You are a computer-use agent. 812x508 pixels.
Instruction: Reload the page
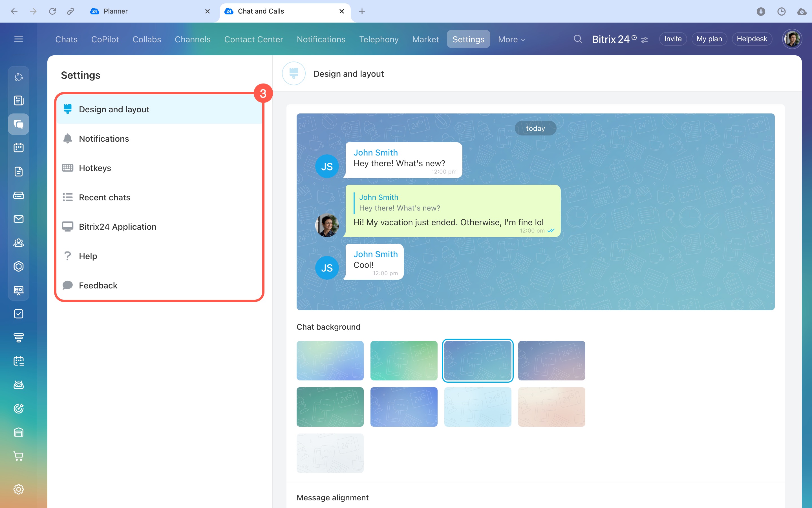click(52, 11)
